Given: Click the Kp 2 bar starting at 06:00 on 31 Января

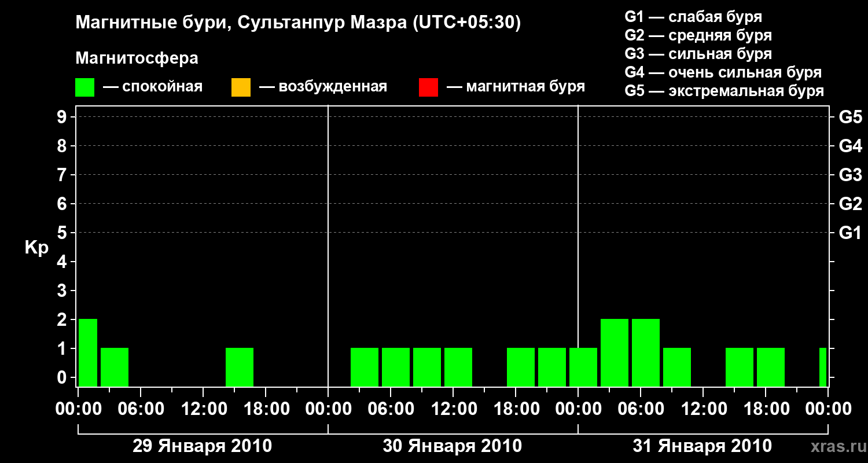Looking at the screenshot, I should click(x=646, y=352).
